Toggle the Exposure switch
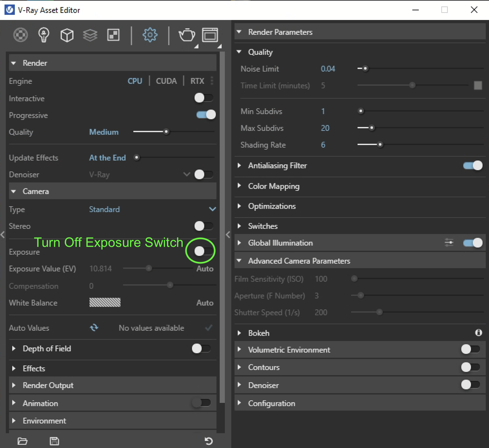The image size is (489, 448). coord(204,251)
